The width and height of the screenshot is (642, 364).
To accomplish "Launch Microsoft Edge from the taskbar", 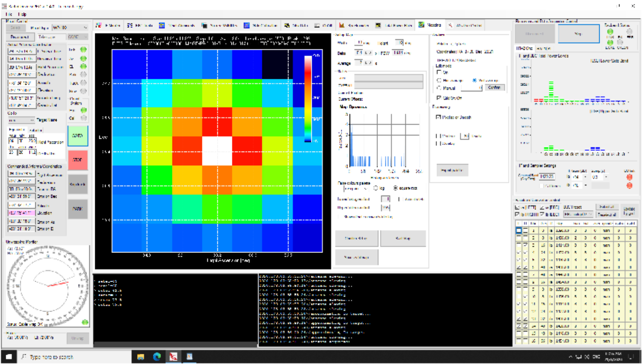I will pyautogui.click(x=157, y=357).
